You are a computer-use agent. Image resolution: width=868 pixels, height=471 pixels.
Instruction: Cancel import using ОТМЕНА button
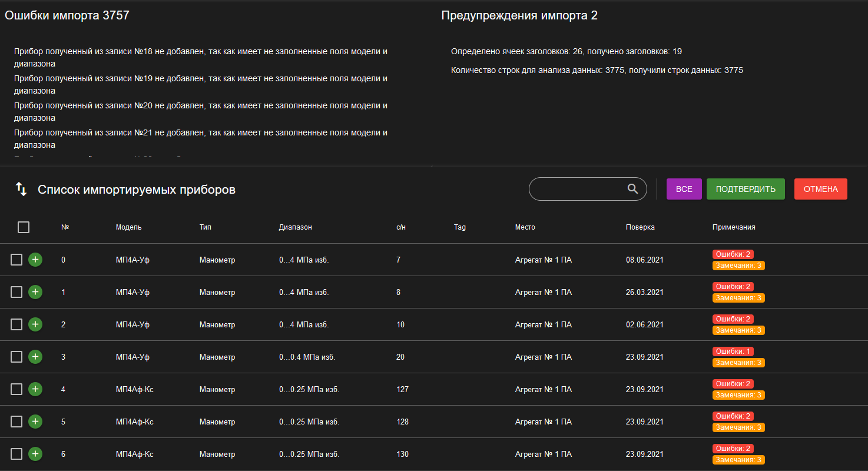pos(820,189)
